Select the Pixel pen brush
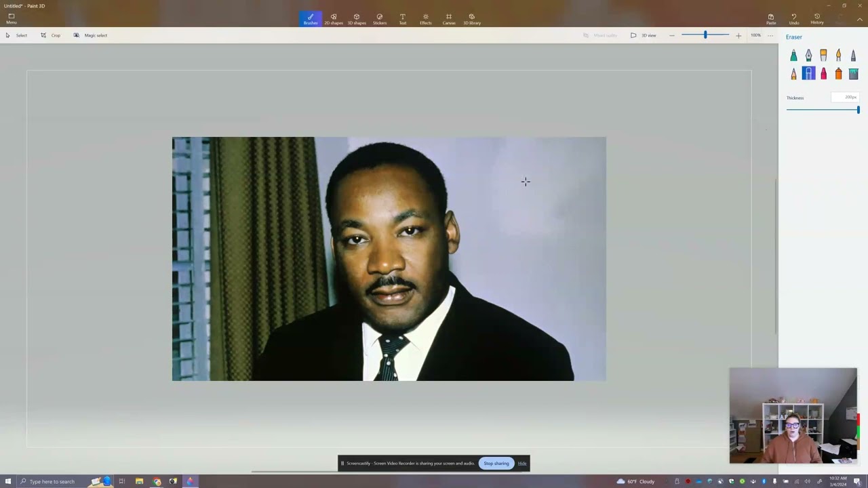 coord(853,55)
